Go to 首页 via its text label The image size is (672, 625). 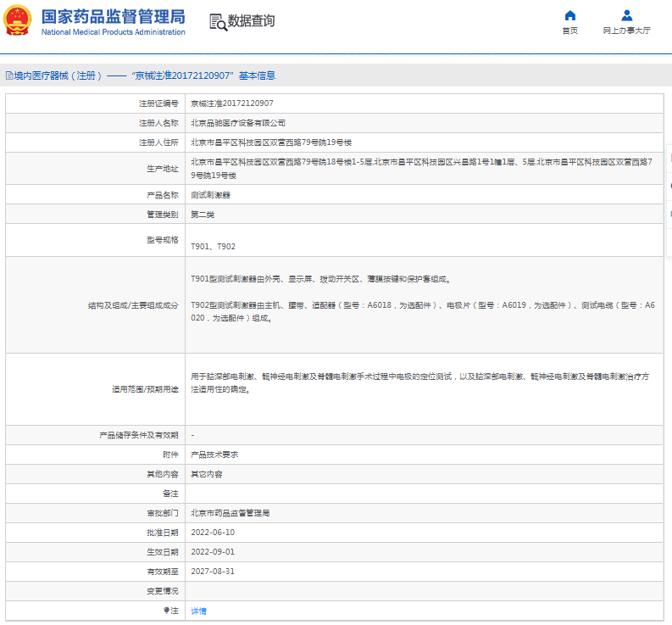(x=570, y=31)
